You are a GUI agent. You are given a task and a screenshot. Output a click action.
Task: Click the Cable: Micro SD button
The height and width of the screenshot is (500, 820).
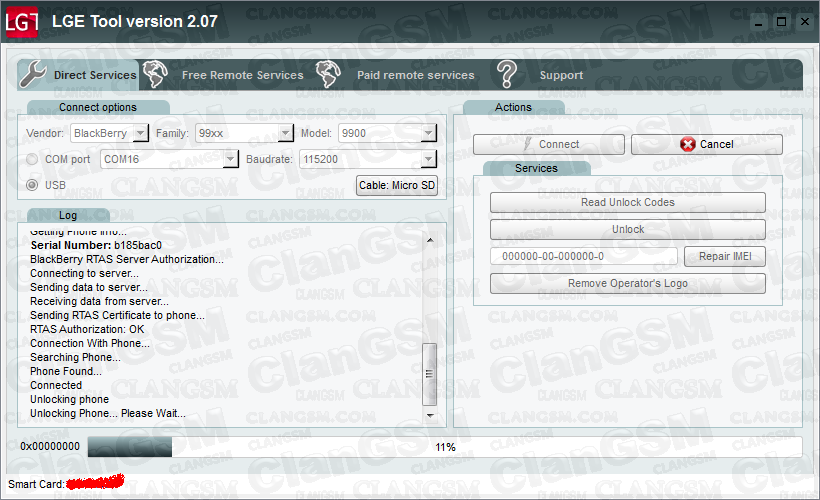397,185
